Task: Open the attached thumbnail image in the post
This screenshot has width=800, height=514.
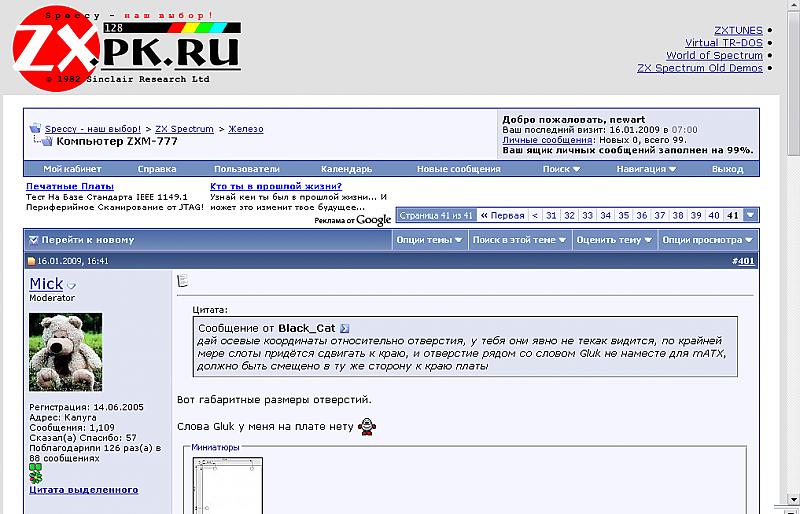Action: click(228, 486)
